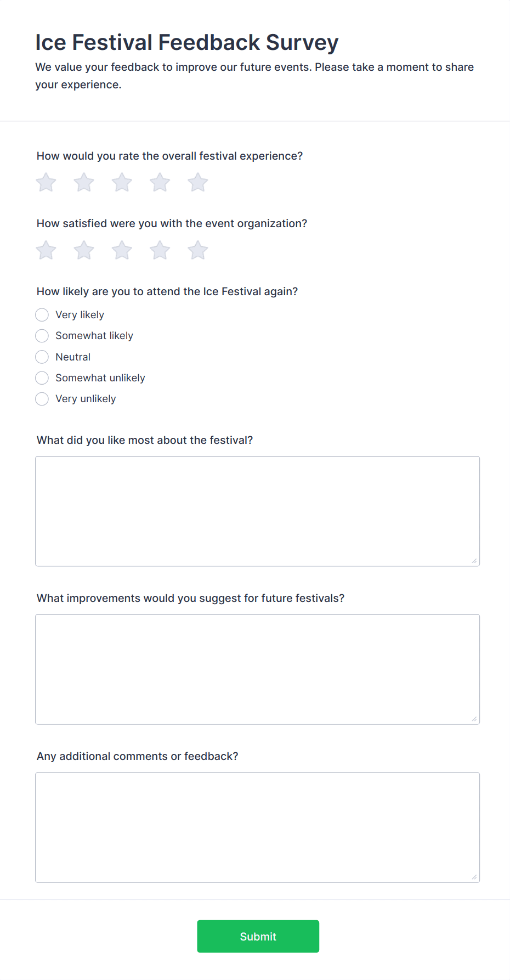Rate event organization one star
This screenshot has width=510, height=980.
pos(46,251)
